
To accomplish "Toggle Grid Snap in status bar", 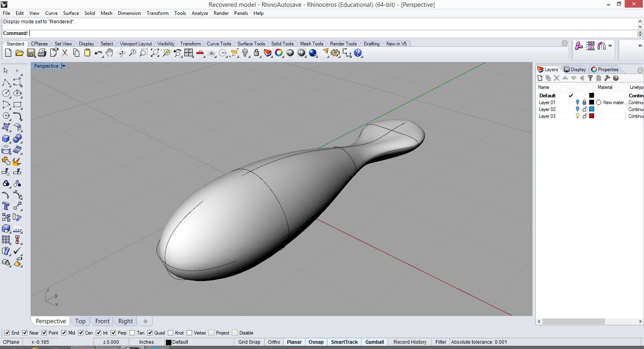I will pyautogui.click(x=249, y=342).
